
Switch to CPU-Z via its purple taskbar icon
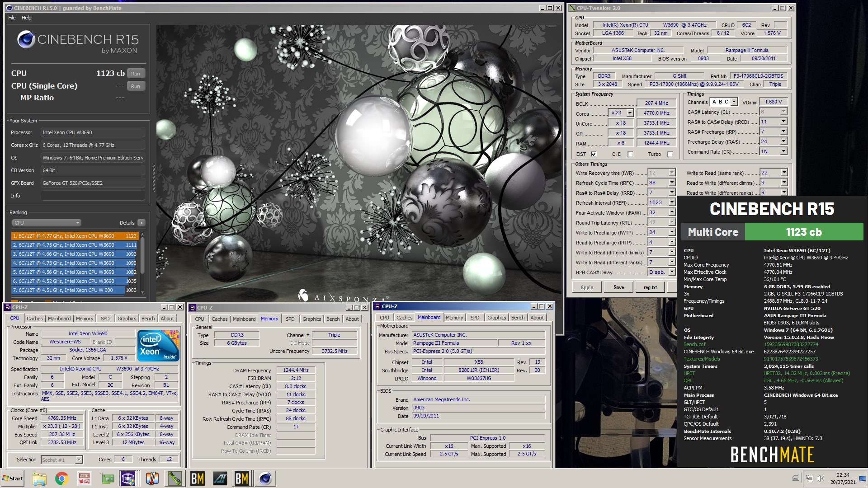coord(128,479)
